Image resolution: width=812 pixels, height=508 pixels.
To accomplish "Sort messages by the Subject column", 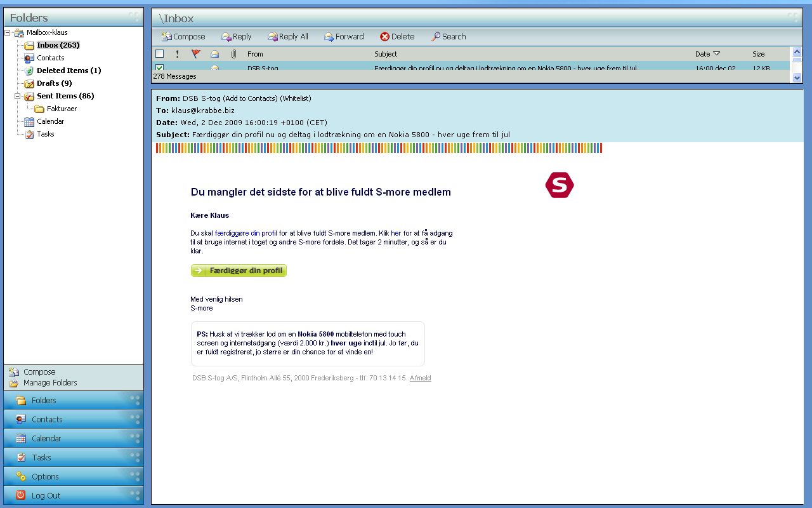I will pyautogui.click(x=386, y=54).
